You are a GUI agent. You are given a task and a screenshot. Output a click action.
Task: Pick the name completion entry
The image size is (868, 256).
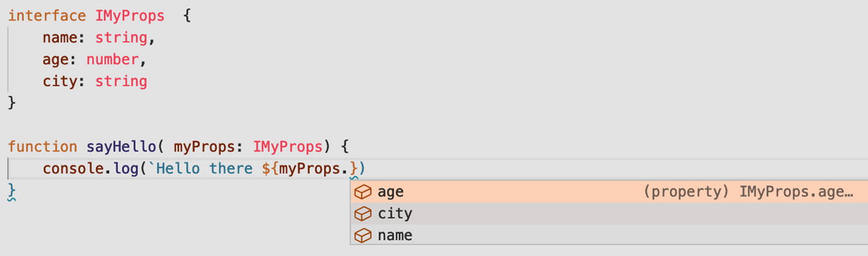[x=395, y=236]
